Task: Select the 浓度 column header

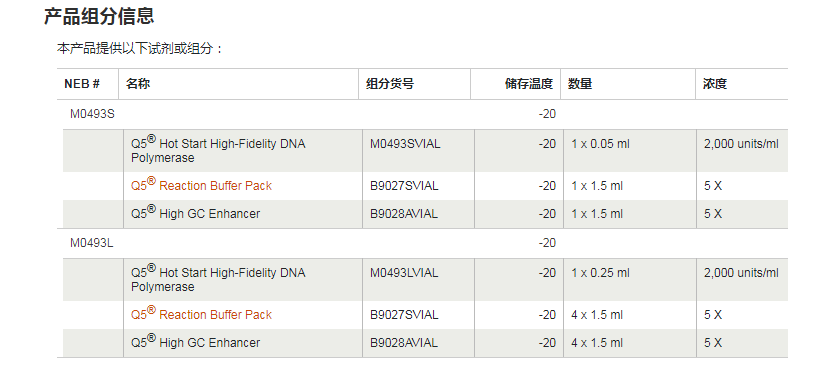Action: pos(715,84)
